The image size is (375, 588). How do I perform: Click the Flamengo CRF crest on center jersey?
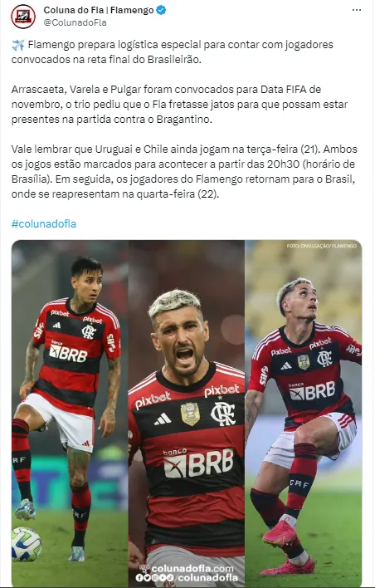(223, 414)
